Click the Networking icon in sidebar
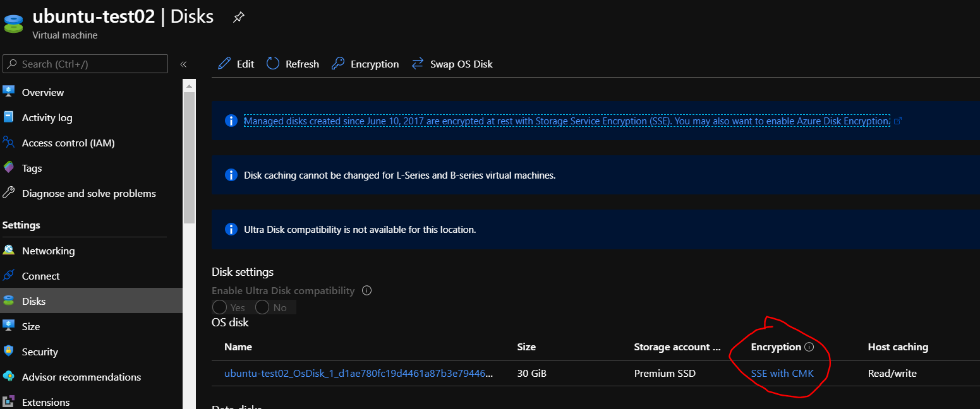 pyautogui.click(x=8, y=250)
